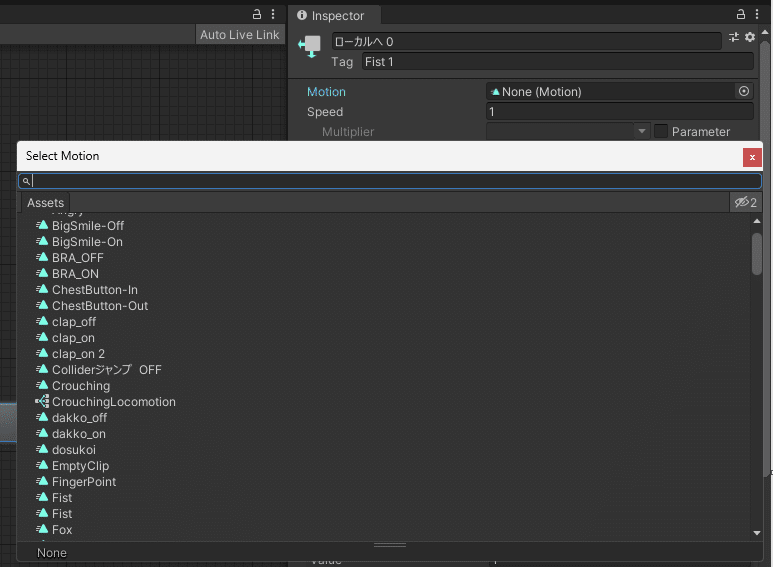
Task: Choose the BRA_OFF clip
Action: [x=78, y=257]
